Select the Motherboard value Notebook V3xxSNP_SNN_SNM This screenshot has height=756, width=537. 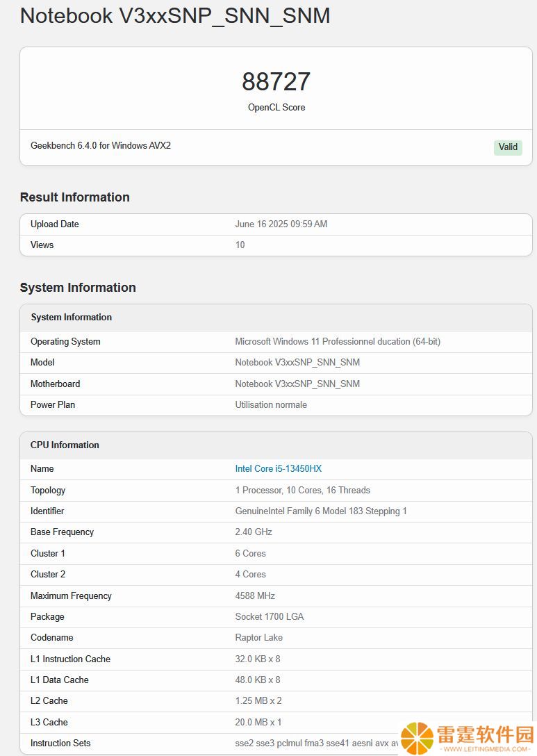(297, 384)
